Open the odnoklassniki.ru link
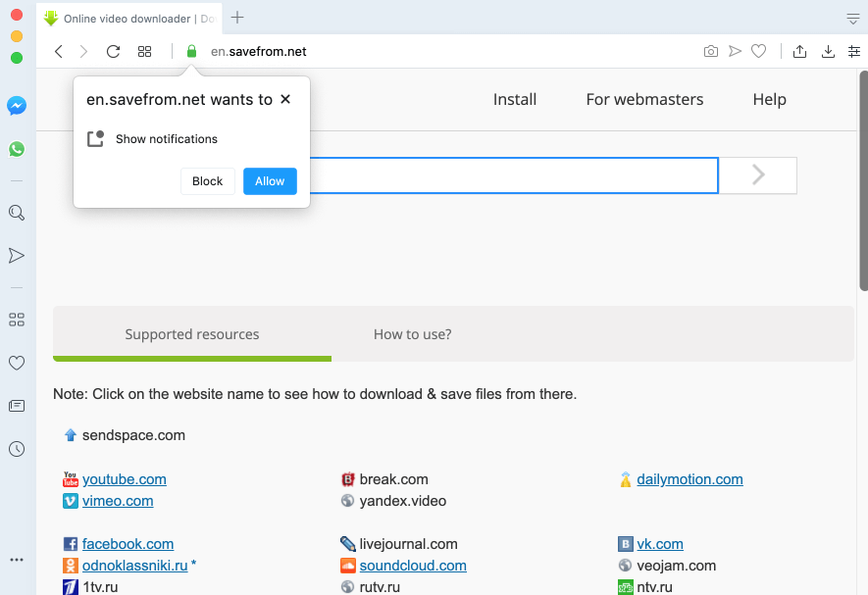Viewport: 868px width, 595px height. 135,566
